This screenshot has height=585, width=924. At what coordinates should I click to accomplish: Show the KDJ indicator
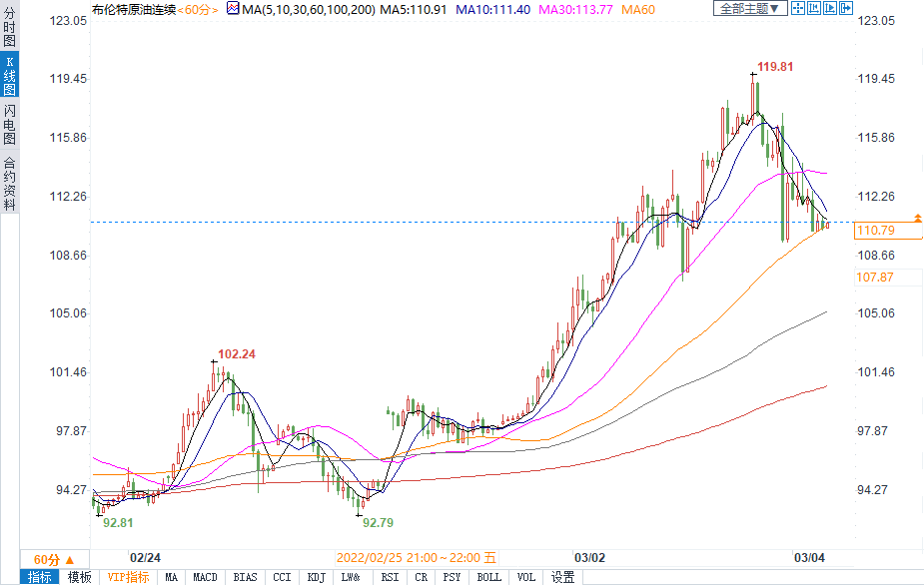coord(316,577)
